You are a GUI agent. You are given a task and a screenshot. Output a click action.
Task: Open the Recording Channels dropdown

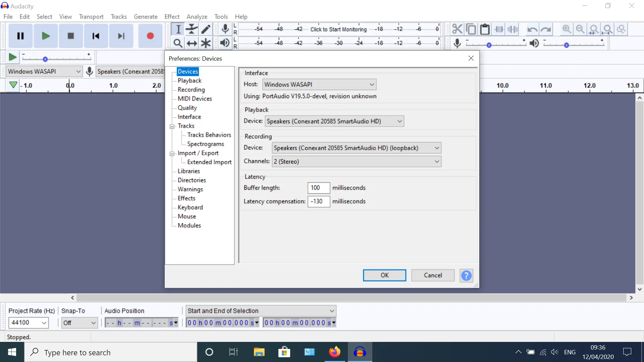tap(356, 162)
